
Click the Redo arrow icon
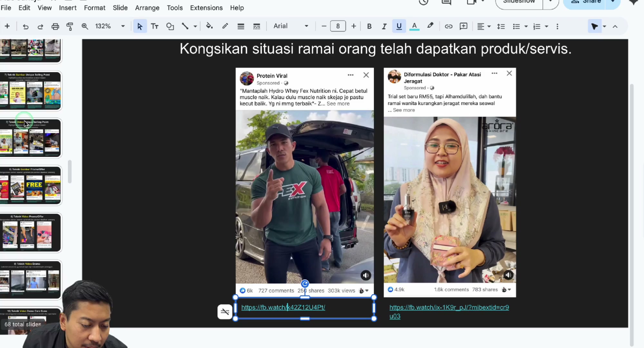40,26
